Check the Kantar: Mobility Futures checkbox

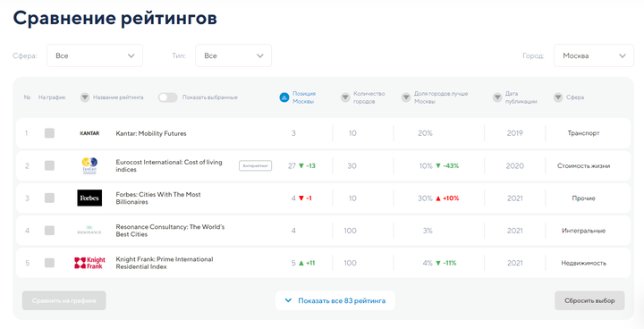tap(49, 133)
